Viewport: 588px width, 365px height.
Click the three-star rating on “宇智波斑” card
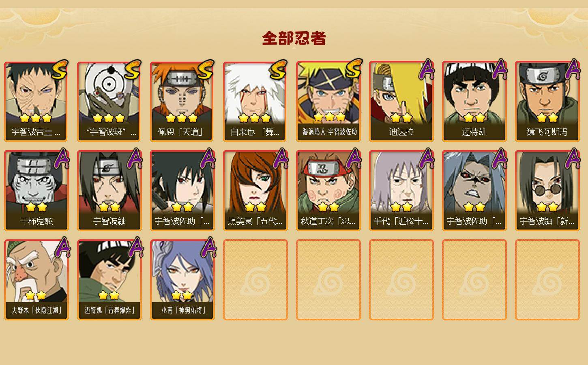tap(108, 118)
